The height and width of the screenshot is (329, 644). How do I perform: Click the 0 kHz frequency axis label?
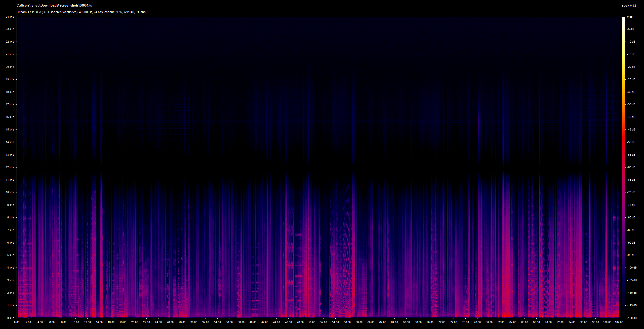tap(11, 318)
